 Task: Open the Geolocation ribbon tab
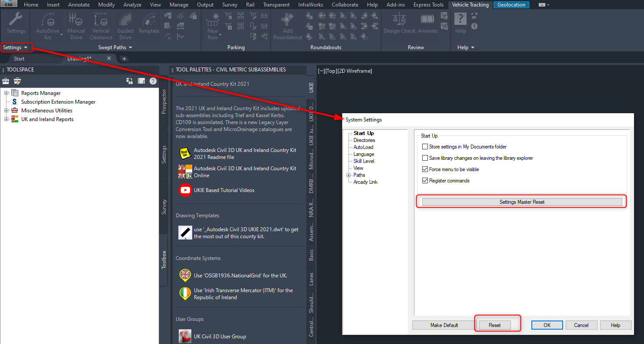tap(511, 5)
